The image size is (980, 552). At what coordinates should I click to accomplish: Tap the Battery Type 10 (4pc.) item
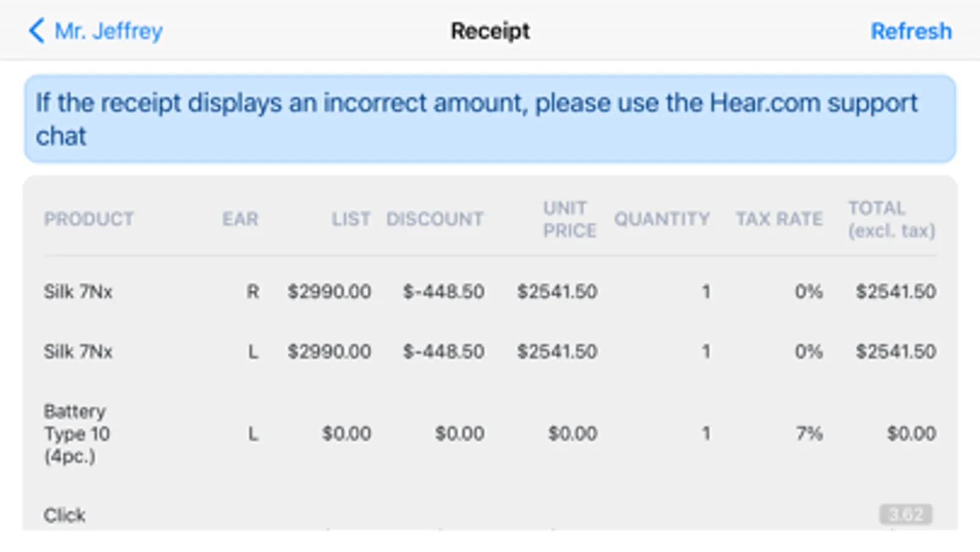click(77, 434)
